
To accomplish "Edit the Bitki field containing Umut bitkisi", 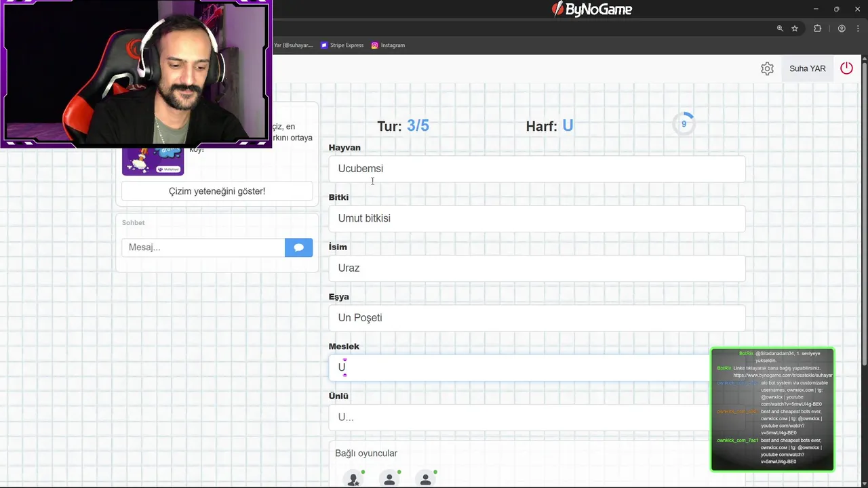I will 537,218.
